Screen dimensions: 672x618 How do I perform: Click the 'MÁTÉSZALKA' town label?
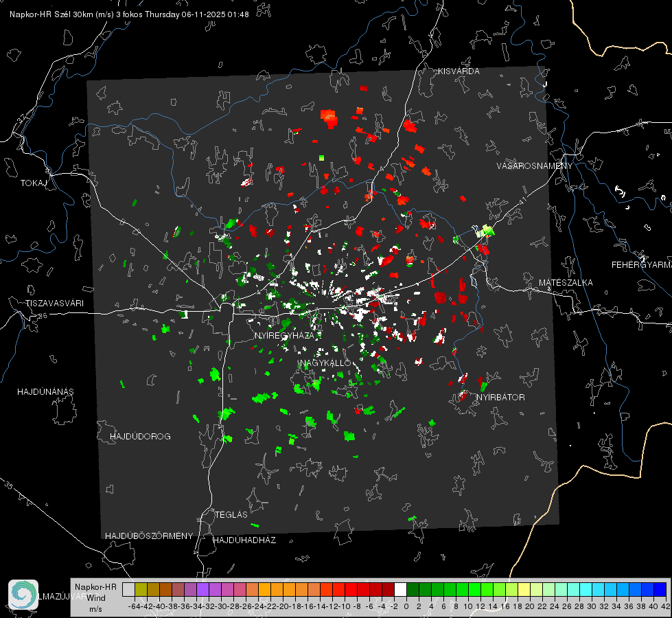(x=566, y=283)
